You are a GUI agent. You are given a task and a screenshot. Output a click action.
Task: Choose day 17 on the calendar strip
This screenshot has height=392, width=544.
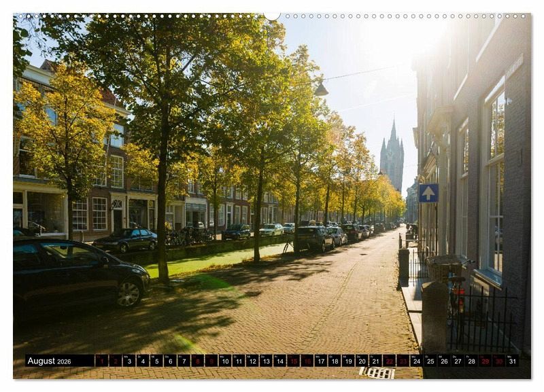321,361
